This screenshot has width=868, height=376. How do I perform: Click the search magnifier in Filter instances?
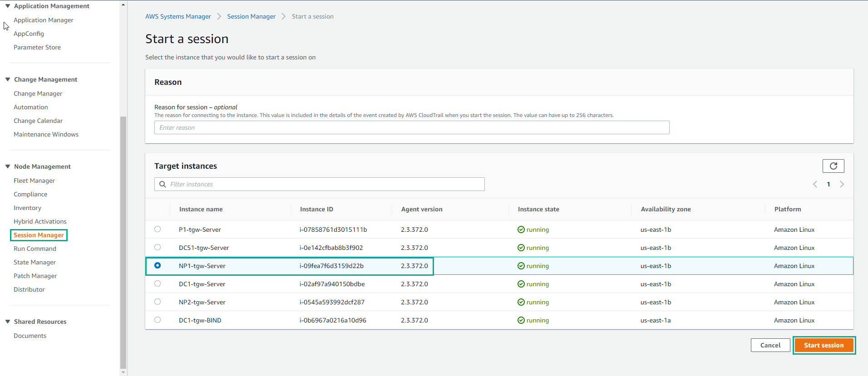click(163, 184)
